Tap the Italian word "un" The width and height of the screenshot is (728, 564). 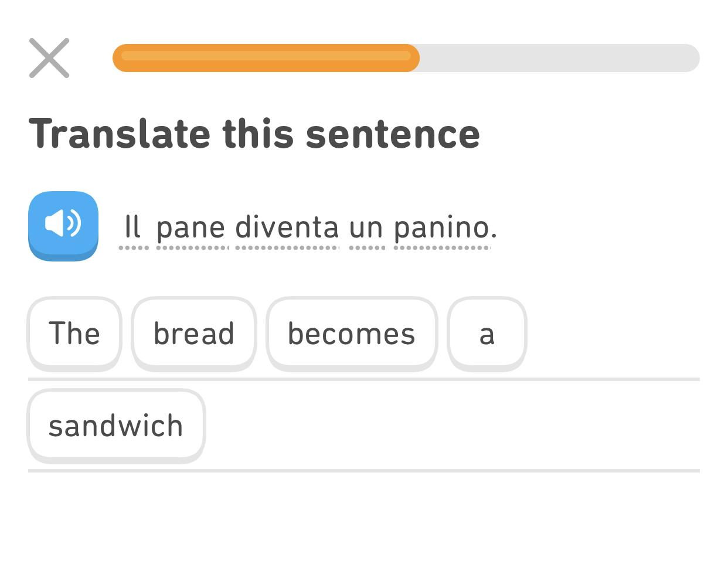coord(366,227)
